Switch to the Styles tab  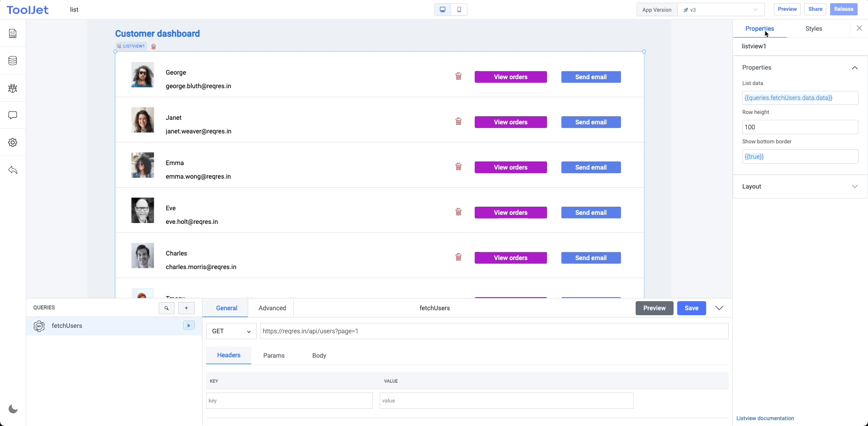click(813, 28)
